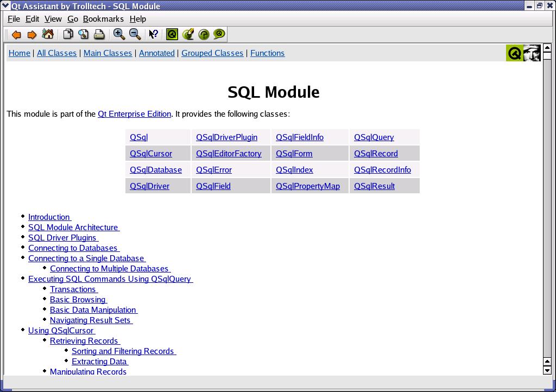Viewport: 556px width, 392px height.
Task: Open Linguist manual round green icon
Action: click(204, 34)
